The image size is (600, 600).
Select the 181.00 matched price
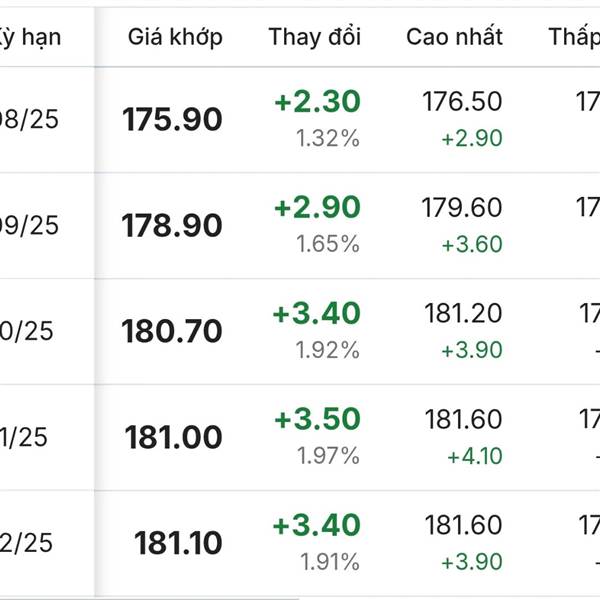tap(173, 437)
